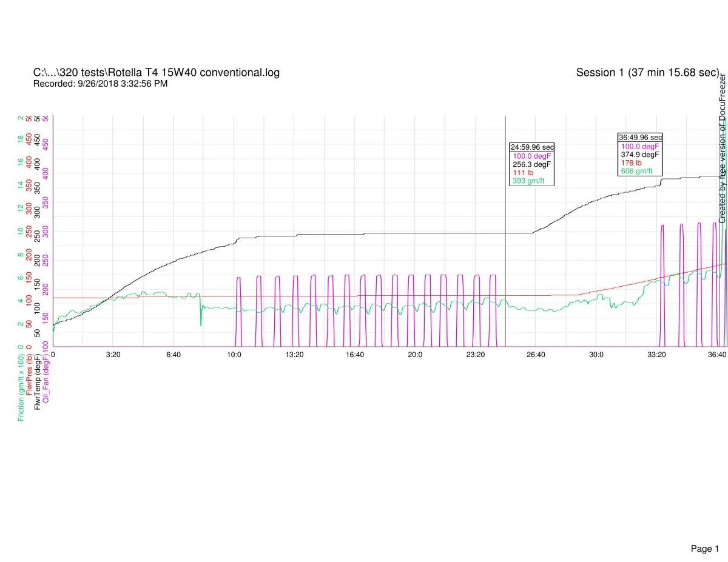Click the Rotella T4 15W40 log file title

pyautogui.click(x=157, y=73)
